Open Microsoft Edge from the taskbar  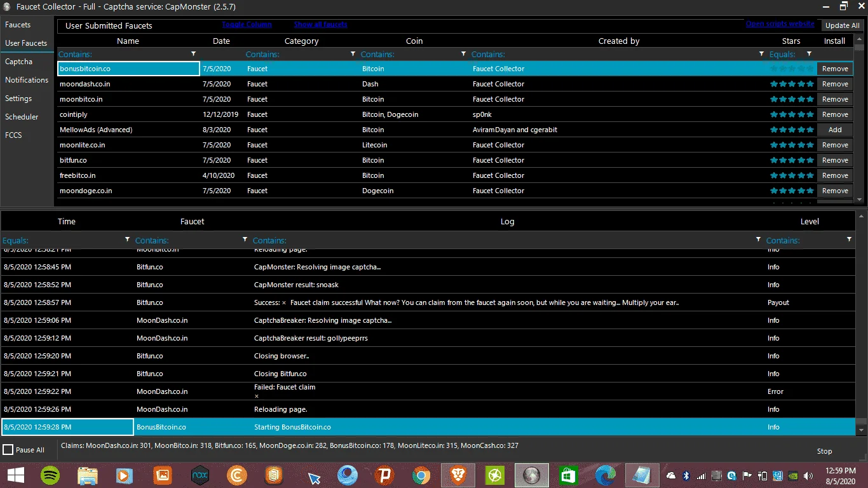tap(606, 475)
